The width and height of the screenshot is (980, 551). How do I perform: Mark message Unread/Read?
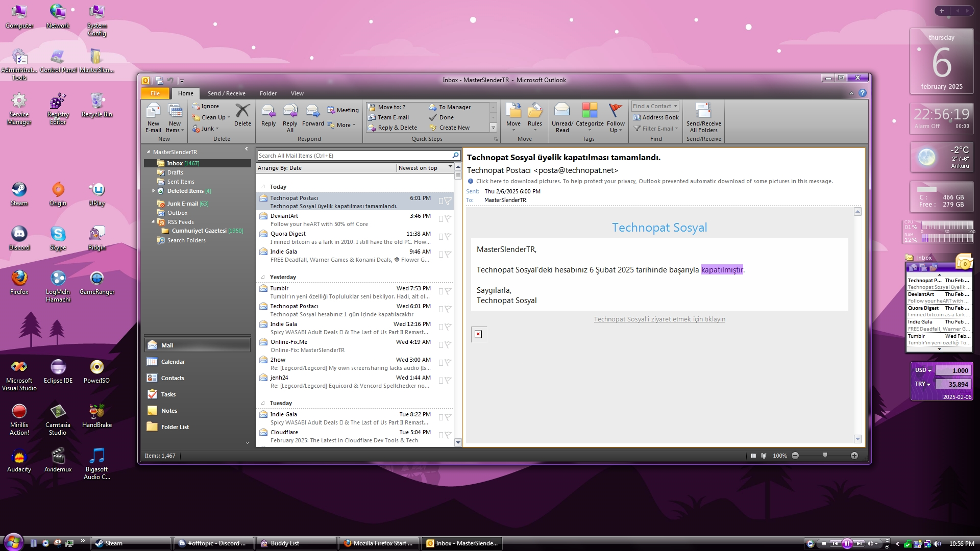tap(562, 118)
